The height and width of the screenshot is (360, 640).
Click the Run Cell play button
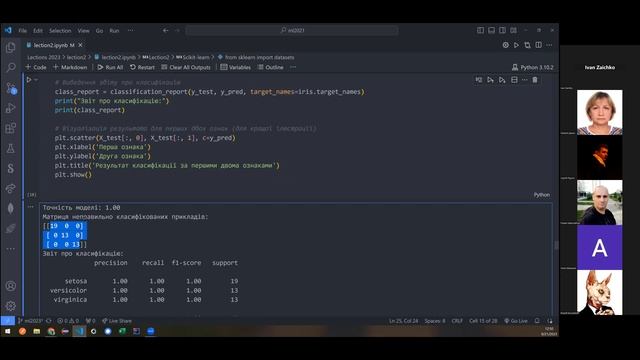(29, 80)
